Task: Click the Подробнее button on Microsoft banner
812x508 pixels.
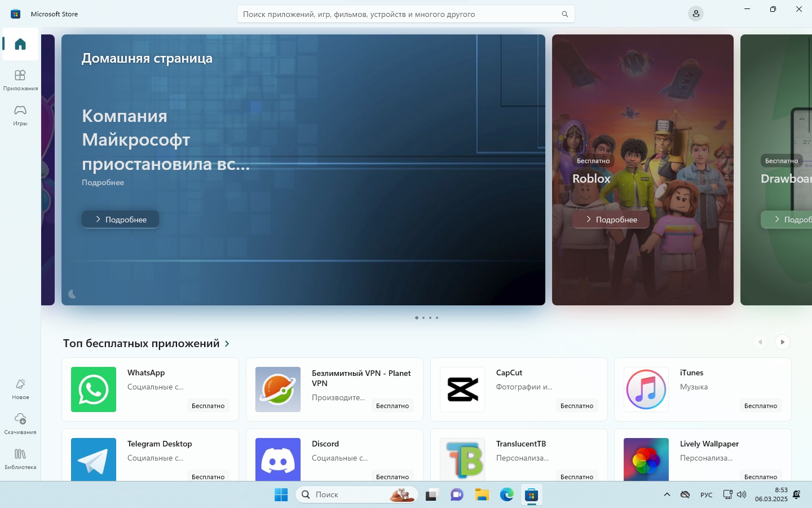Action: click(x=120, y=219)
